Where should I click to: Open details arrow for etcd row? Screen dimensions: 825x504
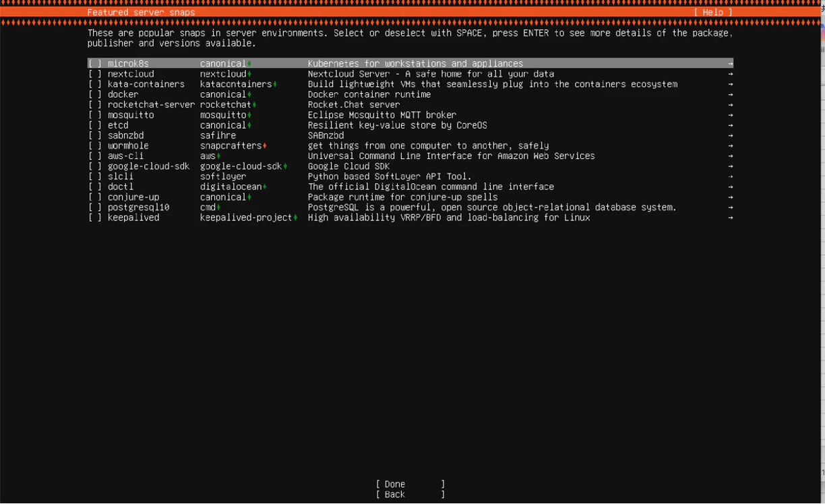730,125
